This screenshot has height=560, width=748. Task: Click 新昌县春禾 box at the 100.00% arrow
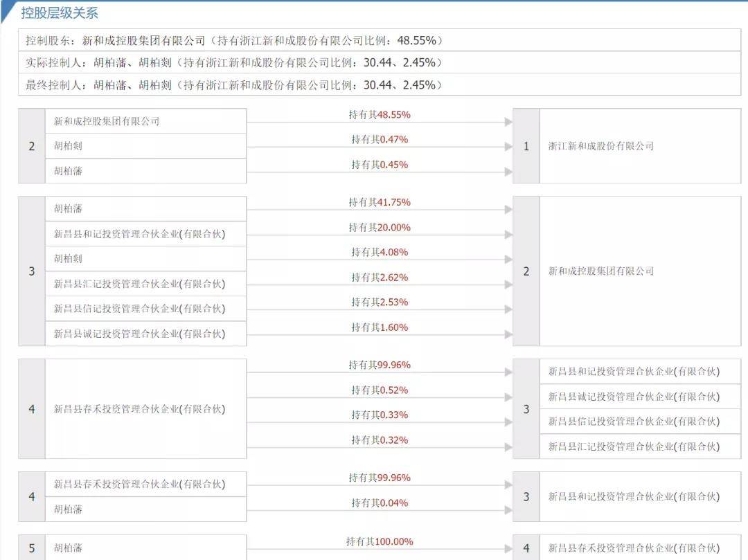tap(640, 548)
